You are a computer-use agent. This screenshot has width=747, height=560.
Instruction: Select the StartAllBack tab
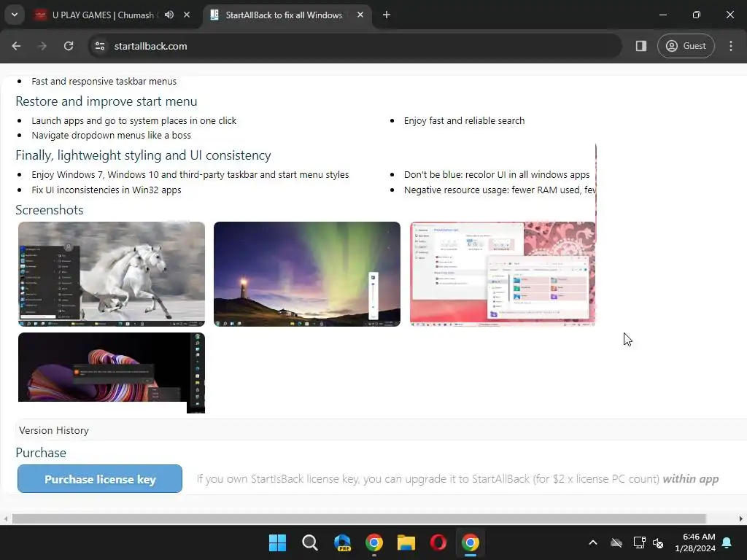click(284, 15)
